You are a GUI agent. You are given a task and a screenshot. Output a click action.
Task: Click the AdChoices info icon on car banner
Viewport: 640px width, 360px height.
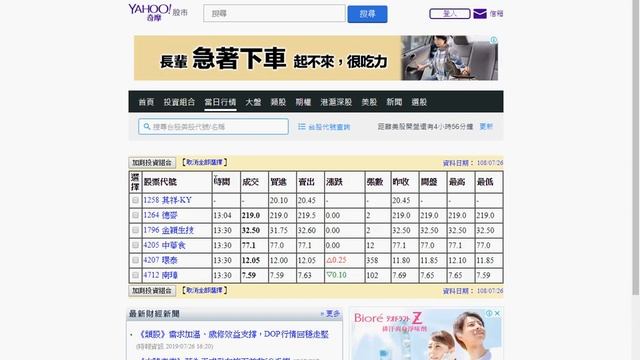tap(493, 40)
